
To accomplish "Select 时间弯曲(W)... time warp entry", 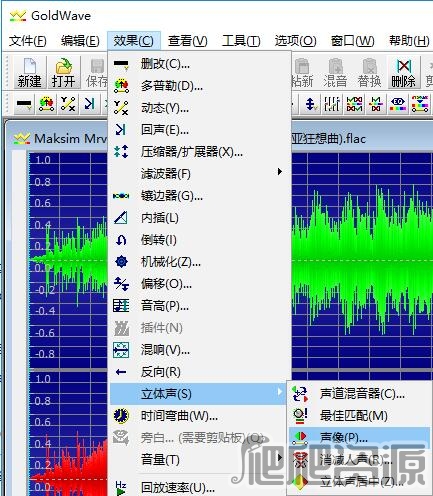I will pos(198,416).
